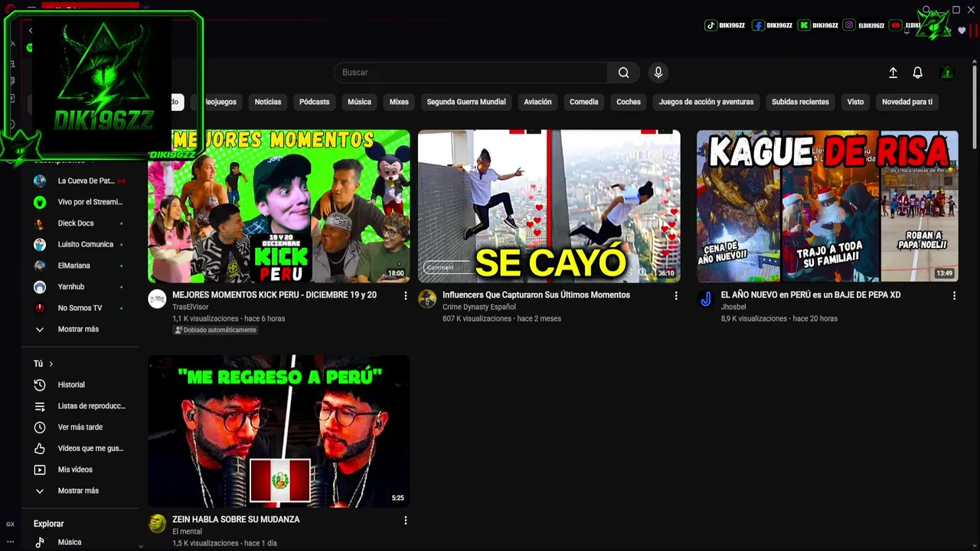The height and width of the screenshot is (551, 980).
Task: Open Ver más tarde clock icon
Action: tap(40, 427)
